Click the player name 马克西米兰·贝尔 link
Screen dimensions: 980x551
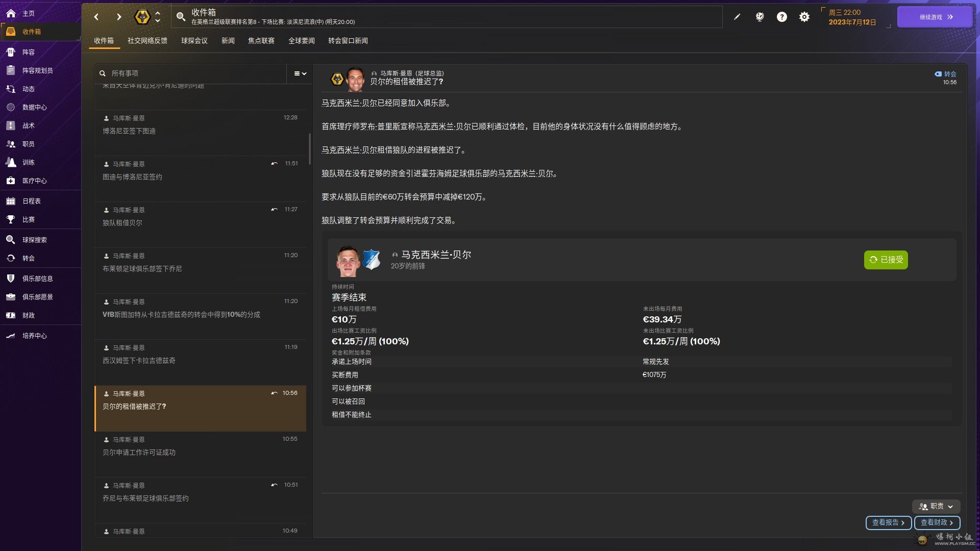pos(436,255)
